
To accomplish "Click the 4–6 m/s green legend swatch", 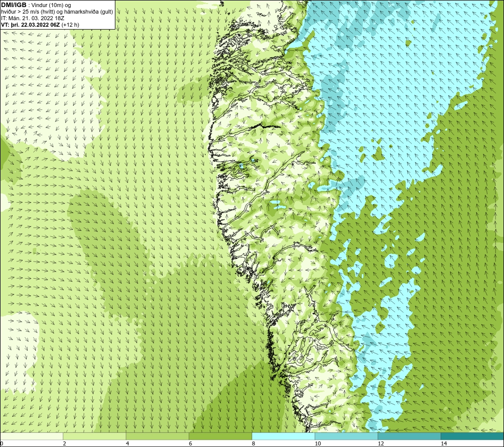I will point(157,436).
